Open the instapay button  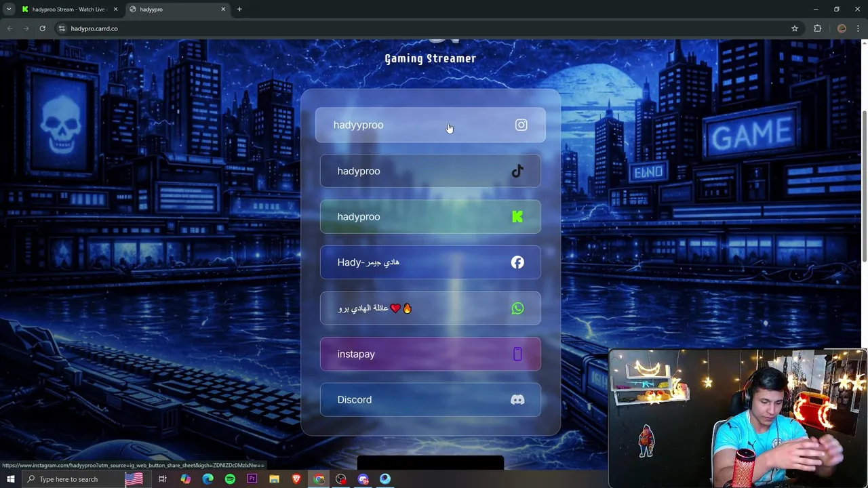click(x=430, y=354)
